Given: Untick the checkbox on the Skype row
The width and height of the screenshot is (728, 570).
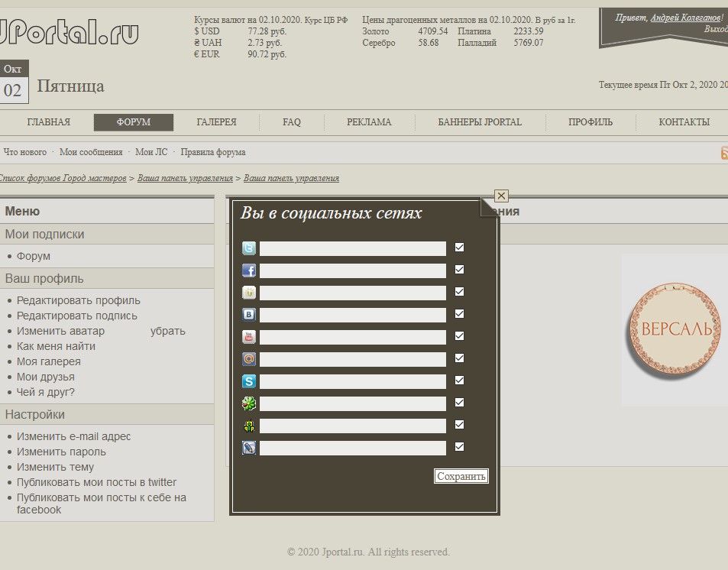Looking at the screenshot, I should click(x=459, y=381).
